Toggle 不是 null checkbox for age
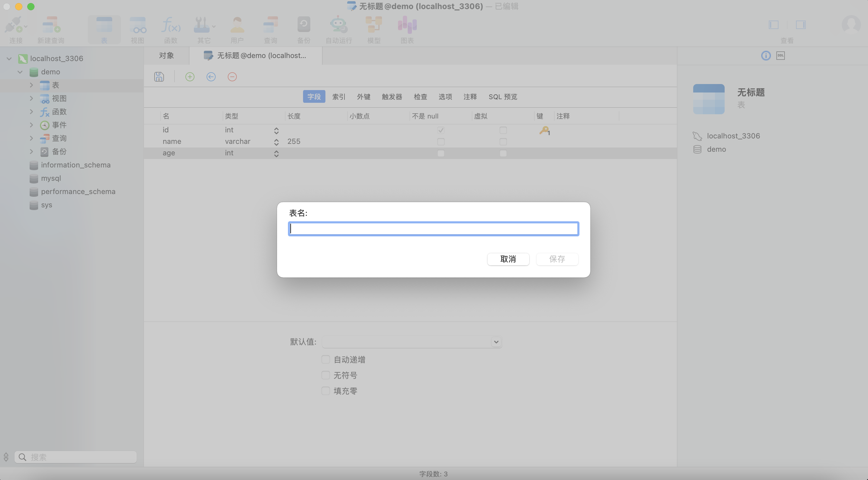This screenshot has width=868, height=480. [x=441, y=153]
